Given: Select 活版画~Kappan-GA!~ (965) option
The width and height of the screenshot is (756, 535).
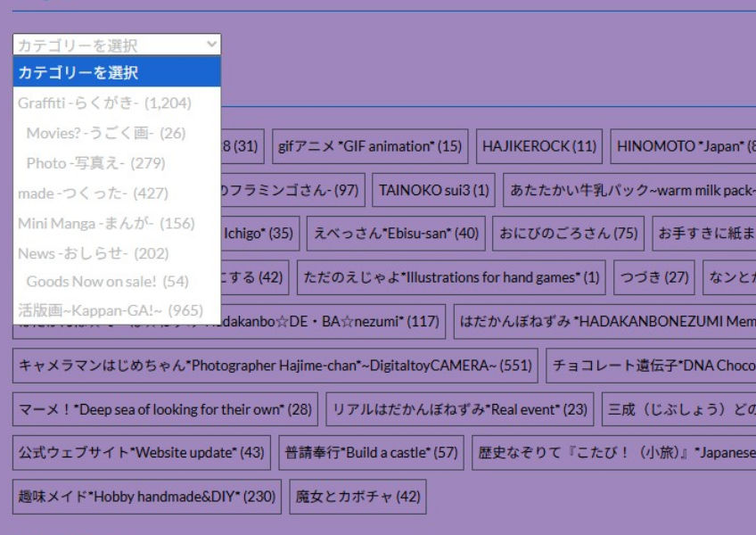Looking at the screenshot, I should (x=117, y=310).
